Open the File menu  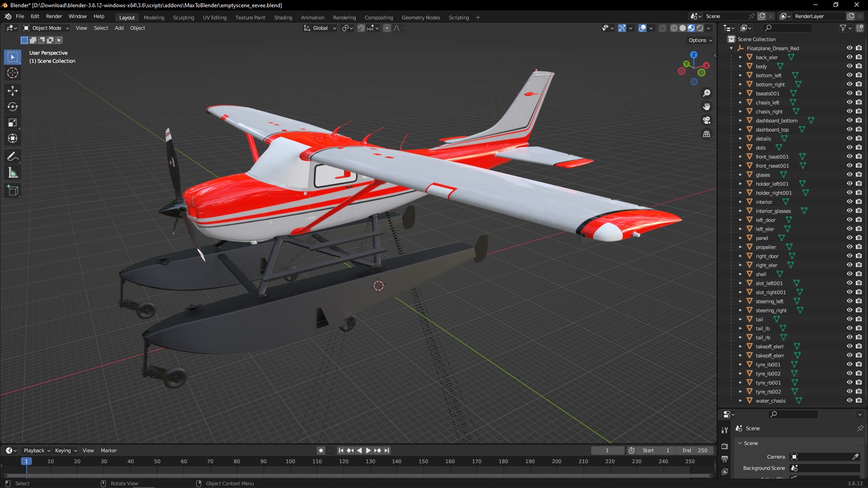pos(20,16)
